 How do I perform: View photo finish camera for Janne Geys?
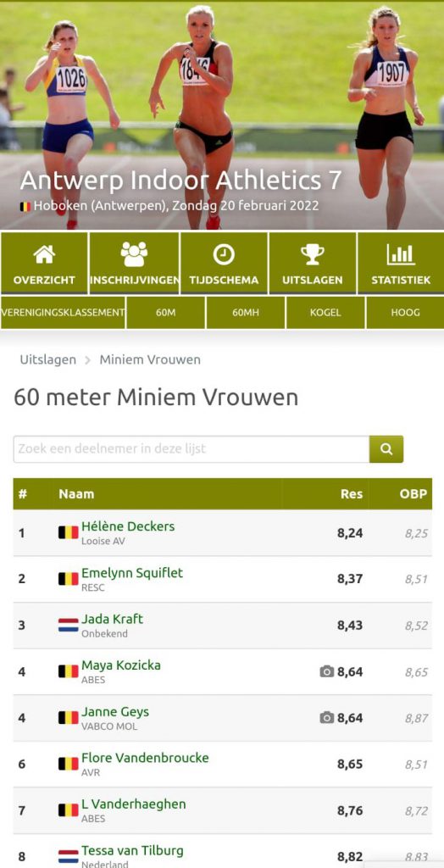(326, 718)
